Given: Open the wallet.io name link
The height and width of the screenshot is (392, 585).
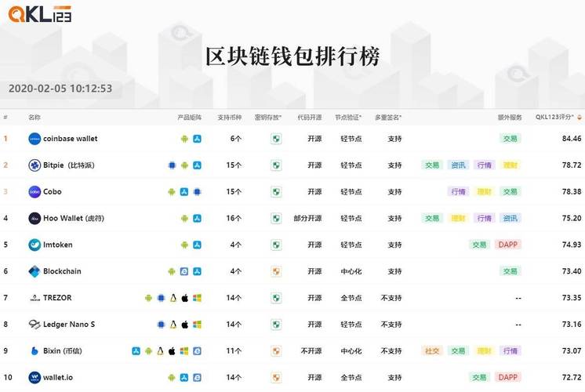Looking at the screenshot, I should pos(58,377).
